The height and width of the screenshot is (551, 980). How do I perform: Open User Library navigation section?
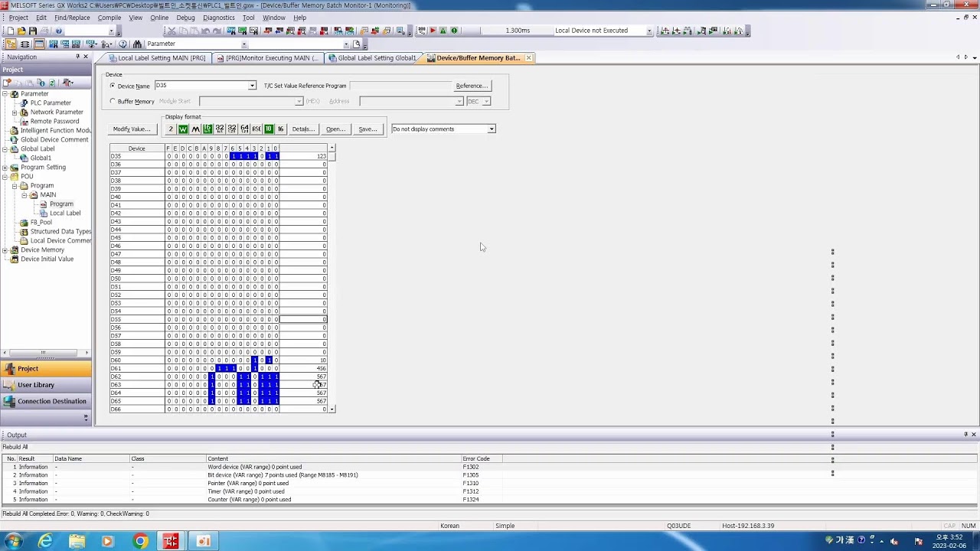[45, 385]
